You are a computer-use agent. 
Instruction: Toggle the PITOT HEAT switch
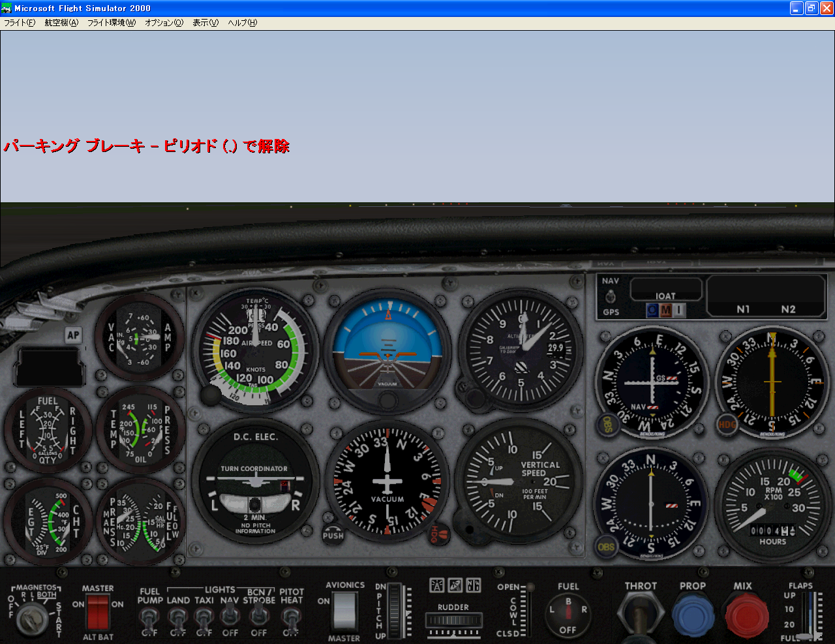(291, 620)
